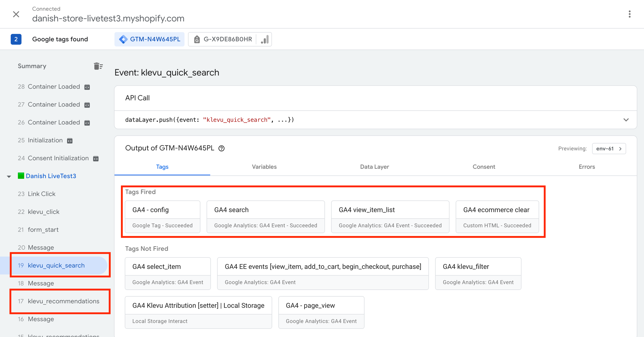
Task: Open the GA4 klevu_filter tag card
Action: click(x=478, y=274)
